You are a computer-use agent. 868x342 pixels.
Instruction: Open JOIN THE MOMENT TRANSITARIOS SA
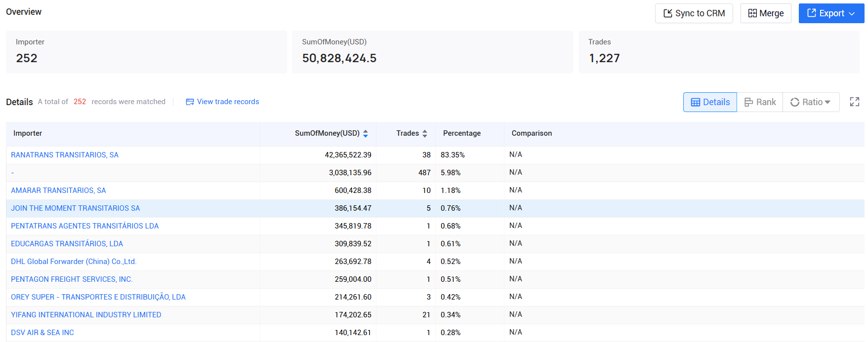(x=76, y=208)
